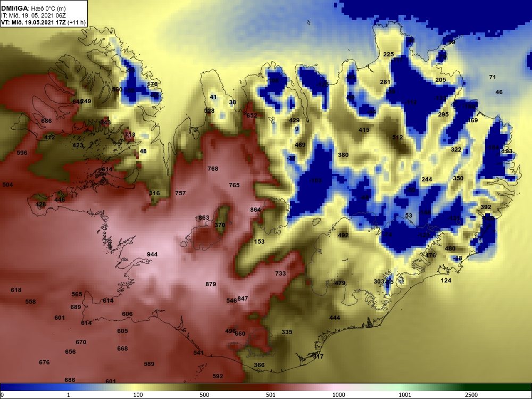Click the 480 value label
The width and height of the screenshot is (532, 399).
click(450, 248)
